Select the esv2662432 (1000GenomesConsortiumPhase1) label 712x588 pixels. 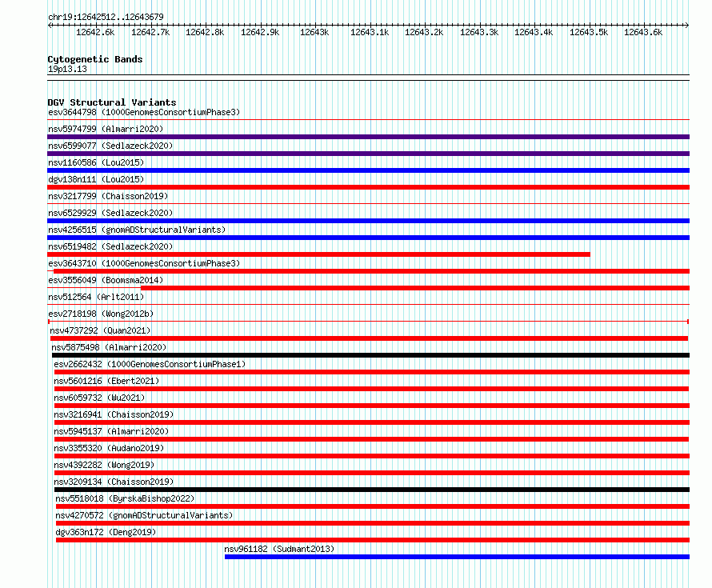[x=150, y=364]
